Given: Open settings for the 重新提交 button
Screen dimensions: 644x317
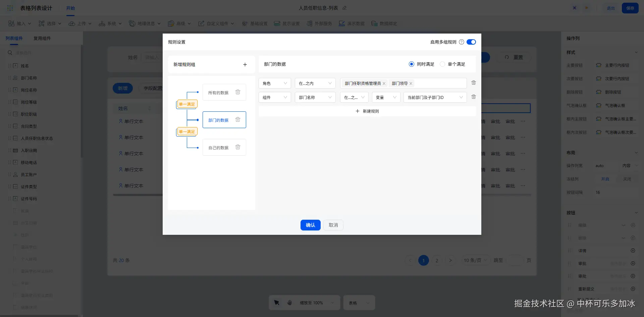Looking at the screenshot, I should [633, 289].
